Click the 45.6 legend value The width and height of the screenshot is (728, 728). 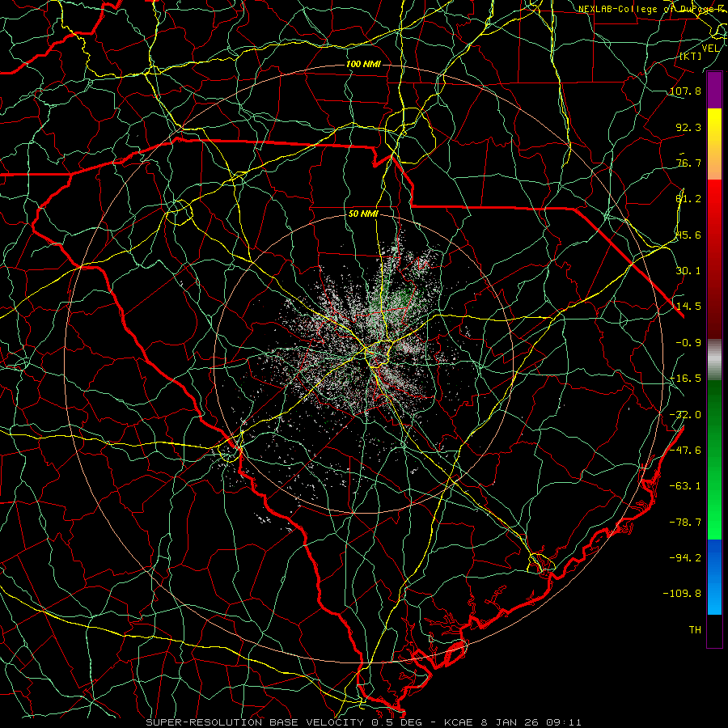coord(688,235)
